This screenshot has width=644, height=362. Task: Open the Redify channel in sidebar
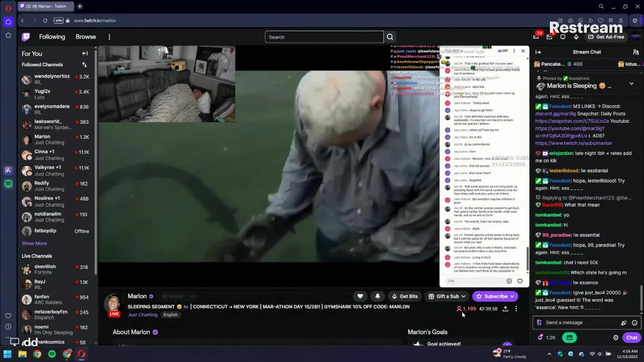(55, 186)
